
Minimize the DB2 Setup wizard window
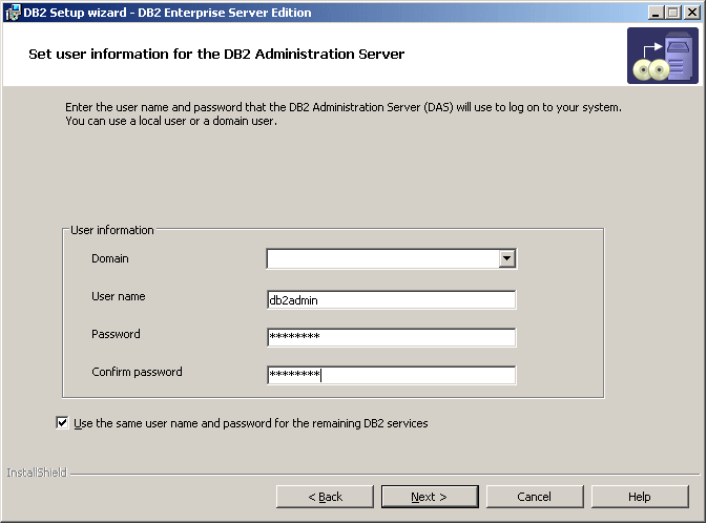coord(656,12)
